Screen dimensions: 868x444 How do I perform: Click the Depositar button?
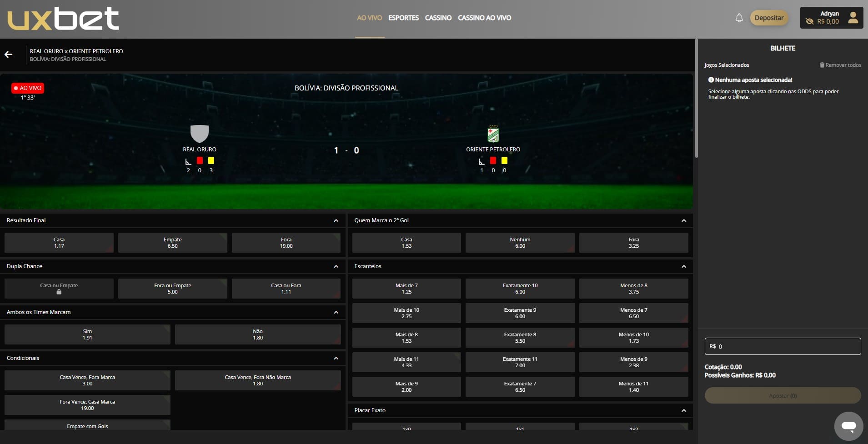click(x=769, y=18)
